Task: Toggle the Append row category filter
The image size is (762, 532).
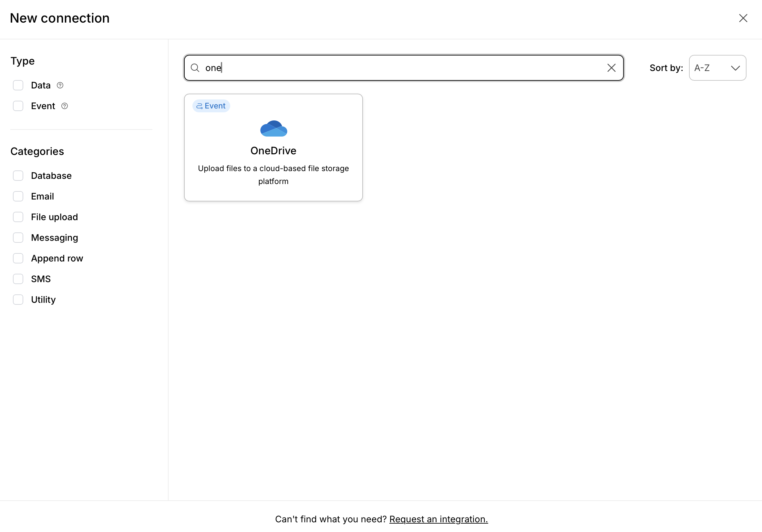Action: [18, 258]
